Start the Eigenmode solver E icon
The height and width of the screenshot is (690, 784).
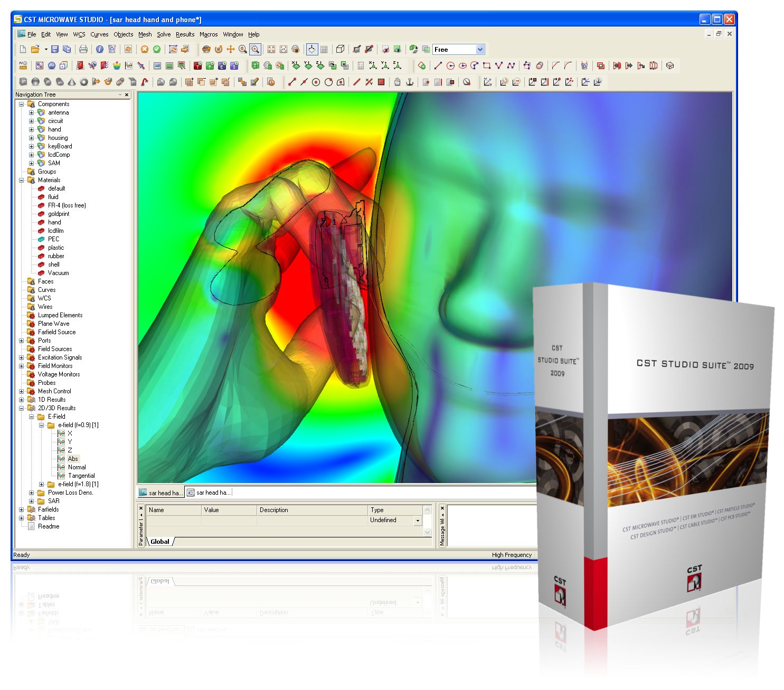[222, 65]
